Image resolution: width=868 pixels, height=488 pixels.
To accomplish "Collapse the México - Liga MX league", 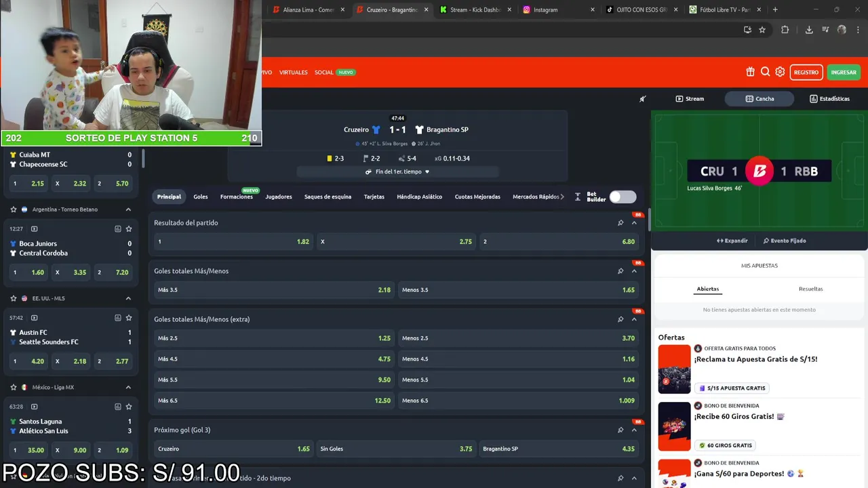I will pyautogui.click(x=128, y=387).
